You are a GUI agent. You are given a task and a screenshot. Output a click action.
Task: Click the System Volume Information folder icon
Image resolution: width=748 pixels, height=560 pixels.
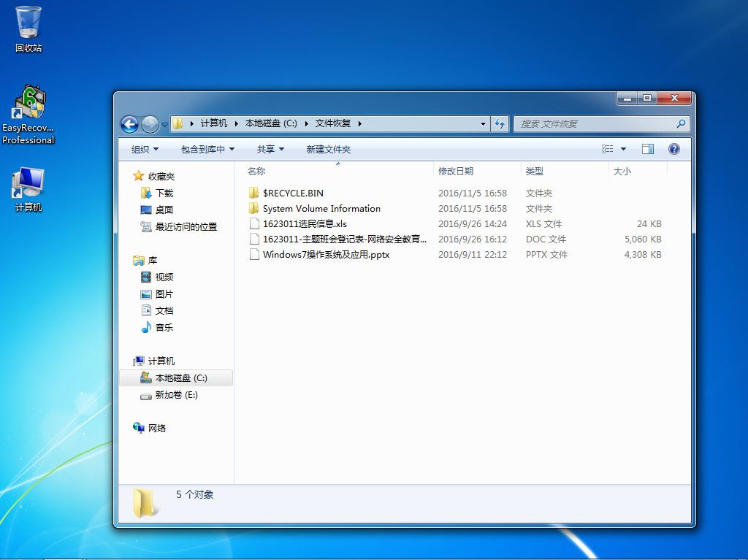pos(253,209)
